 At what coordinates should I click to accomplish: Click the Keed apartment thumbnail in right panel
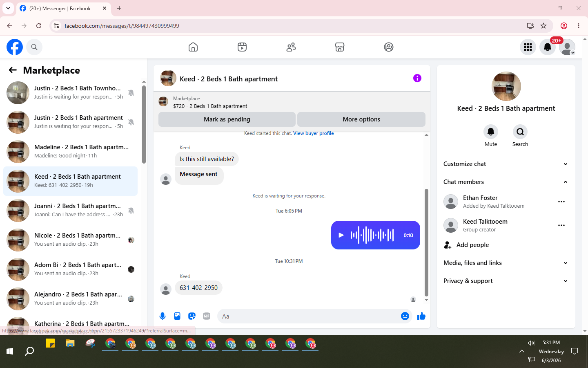coord(506,86)
